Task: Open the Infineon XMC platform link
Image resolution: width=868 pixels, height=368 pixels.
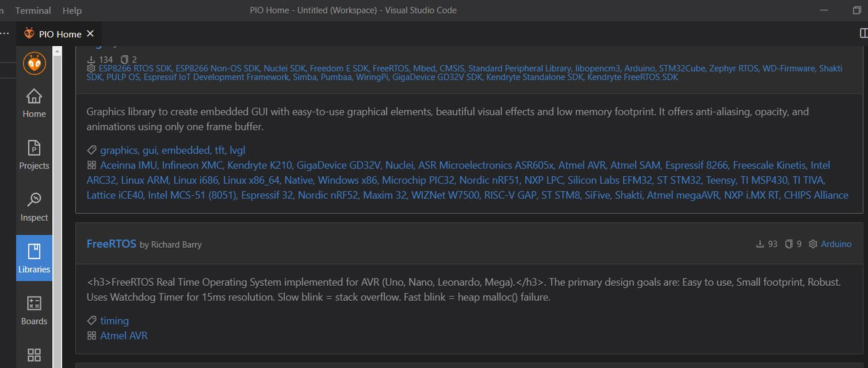Action: (191, 165)
